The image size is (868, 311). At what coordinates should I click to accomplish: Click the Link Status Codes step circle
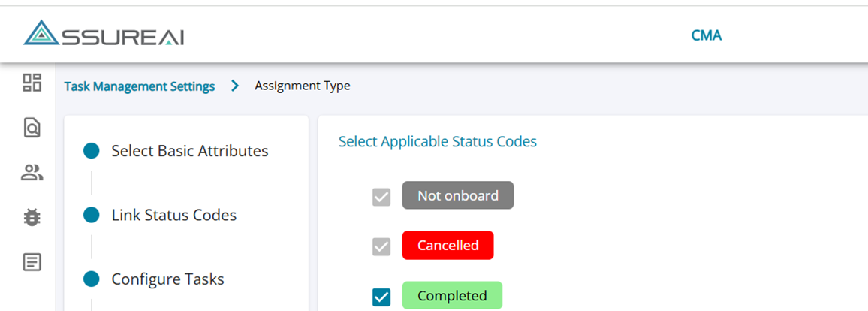pos(92,216)
